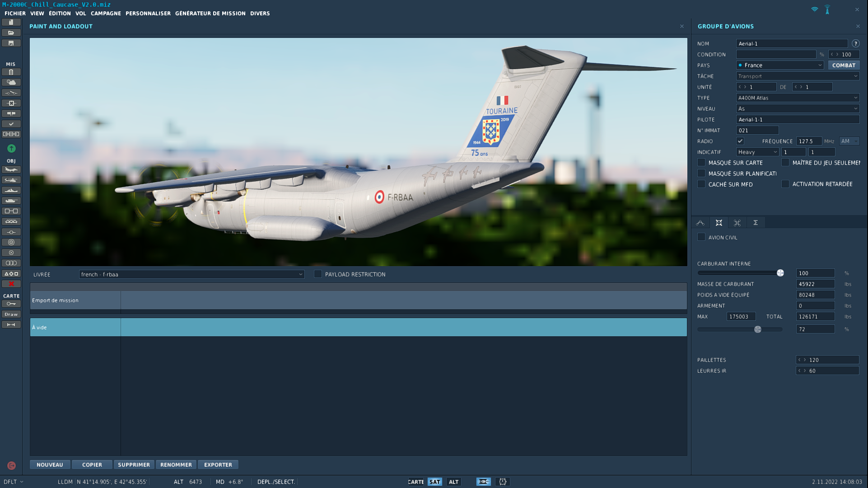Click the green fly mission arrow icon
Screen dimensions: 868x488
coord(11,148)
